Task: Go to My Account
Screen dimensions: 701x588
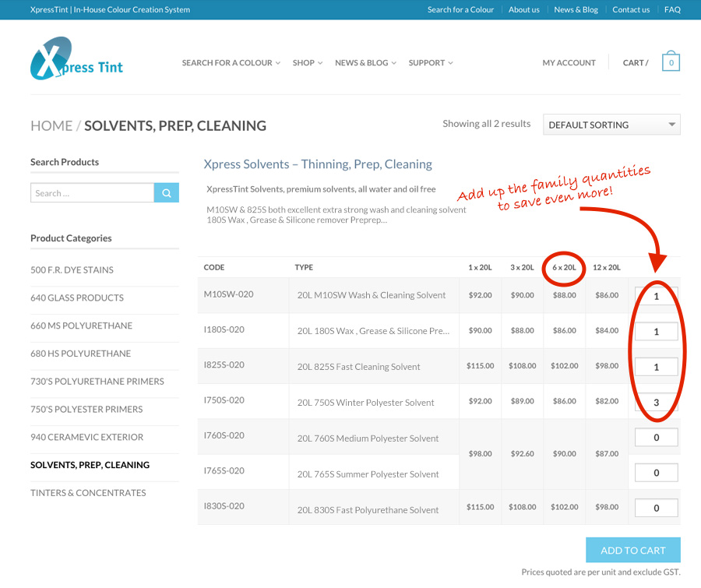Action: (x=569, y=63)
